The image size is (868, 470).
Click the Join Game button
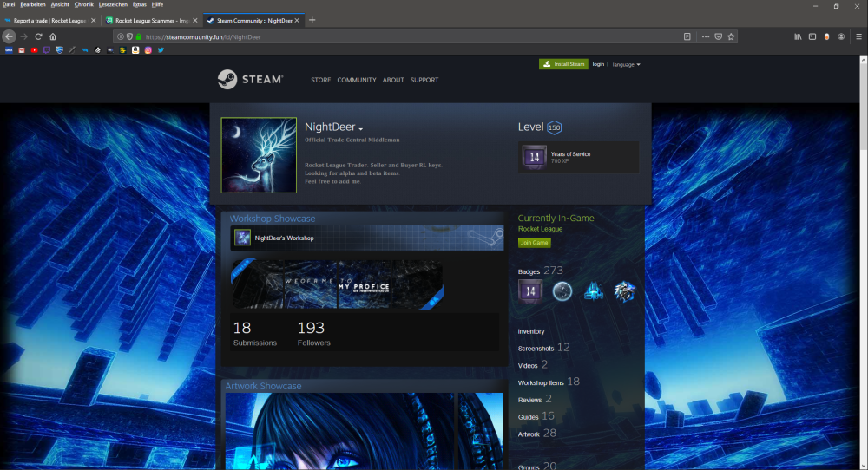534,242
